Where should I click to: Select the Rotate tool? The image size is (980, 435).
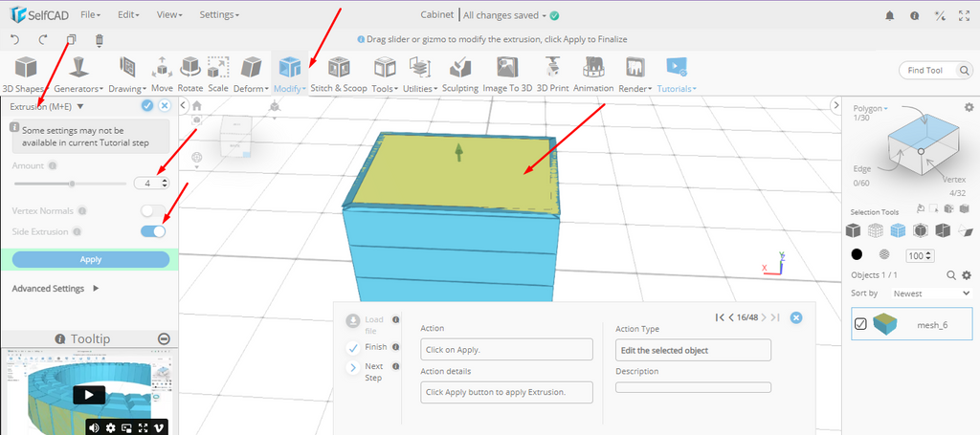(x=190, y=74)
